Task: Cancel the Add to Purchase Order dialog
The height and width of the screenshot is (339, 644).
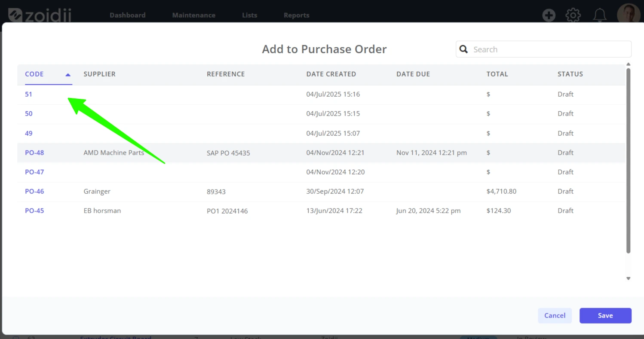Action: [555, 315]
